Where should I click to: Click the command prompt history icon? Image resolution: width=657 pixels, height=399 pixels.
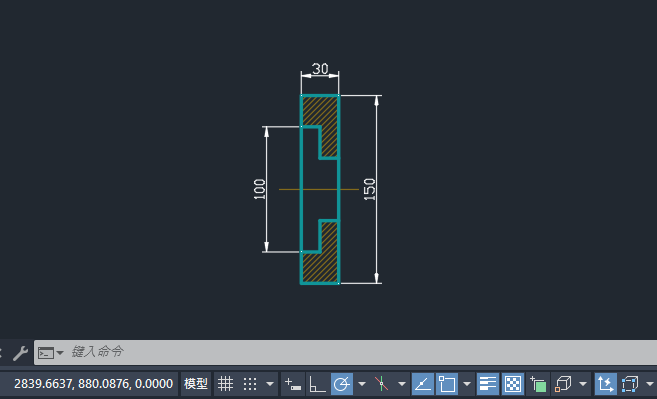pyautogui.click(x=46, y=353)
